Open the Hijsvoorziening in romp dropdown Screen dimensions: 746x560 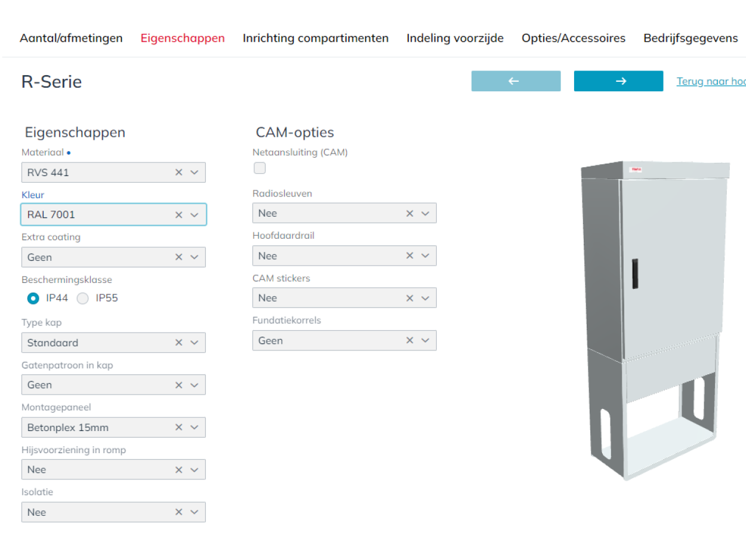click(194, 469)
